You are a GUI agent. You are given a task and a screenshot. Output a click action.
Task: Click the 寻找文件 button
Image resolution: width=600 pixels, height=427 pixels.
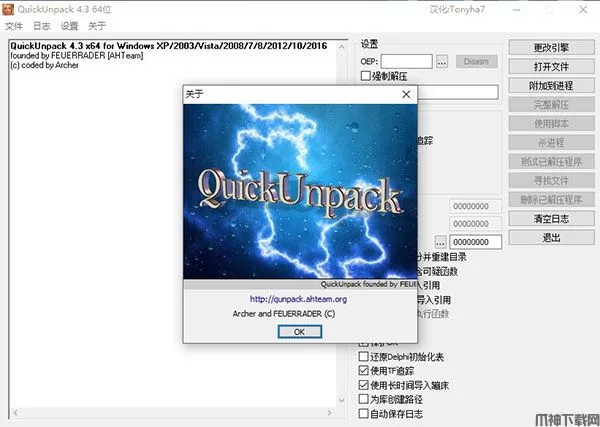pyautogui.click(x=551, y=181)
